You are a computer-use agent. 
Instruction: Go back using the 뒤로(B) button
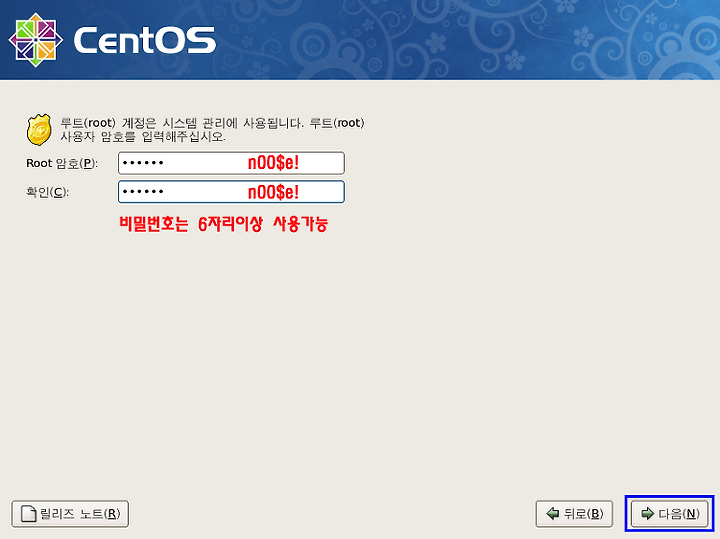[574, 513]
